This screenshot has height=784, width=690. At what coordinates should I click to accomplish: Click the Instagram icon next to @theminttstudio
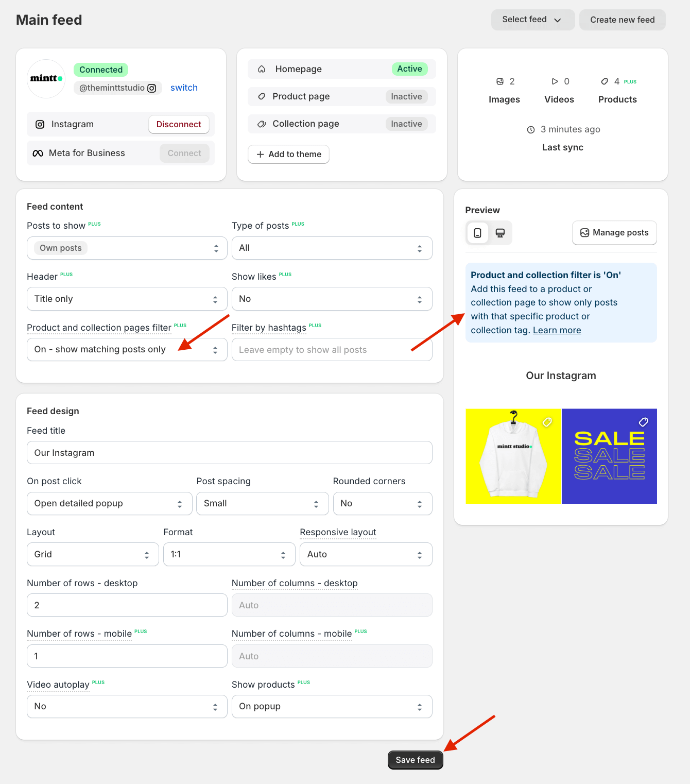coord(152,88)
